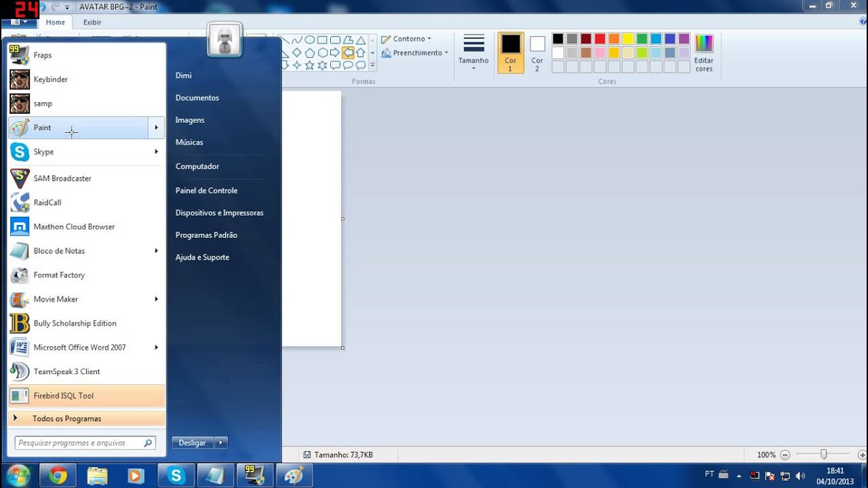Open Ajuda e Suporte

[202, 258]
